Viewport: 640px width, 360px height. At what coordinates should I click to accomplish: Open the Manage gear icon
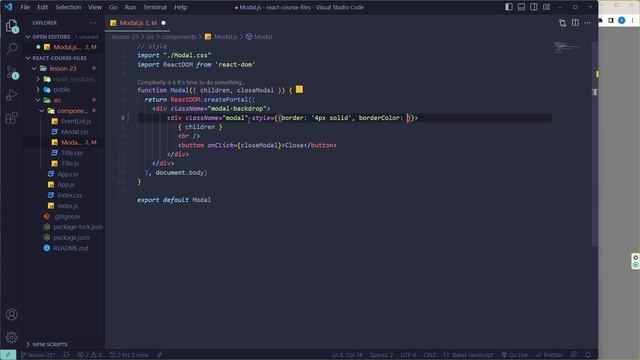pyautogui.click(x=11, y=337)
